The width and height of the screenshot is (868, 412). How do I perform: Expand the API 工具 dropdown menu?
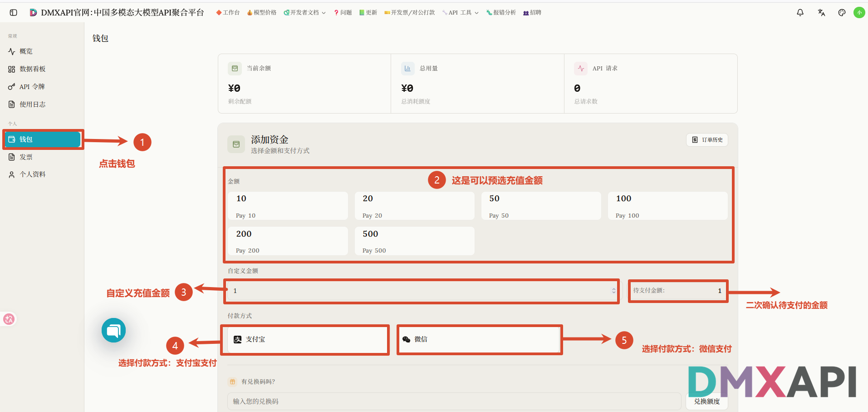click(x=460, y=13)
